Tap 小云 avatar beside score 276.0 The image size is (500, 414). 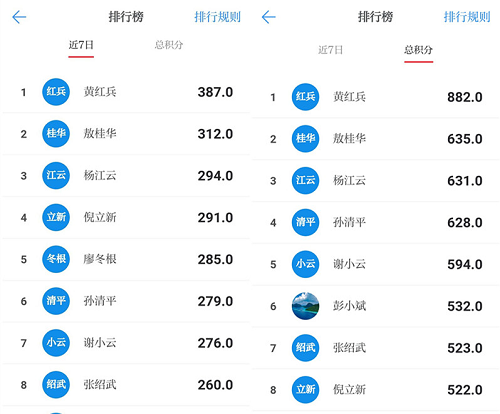(56, 343)
